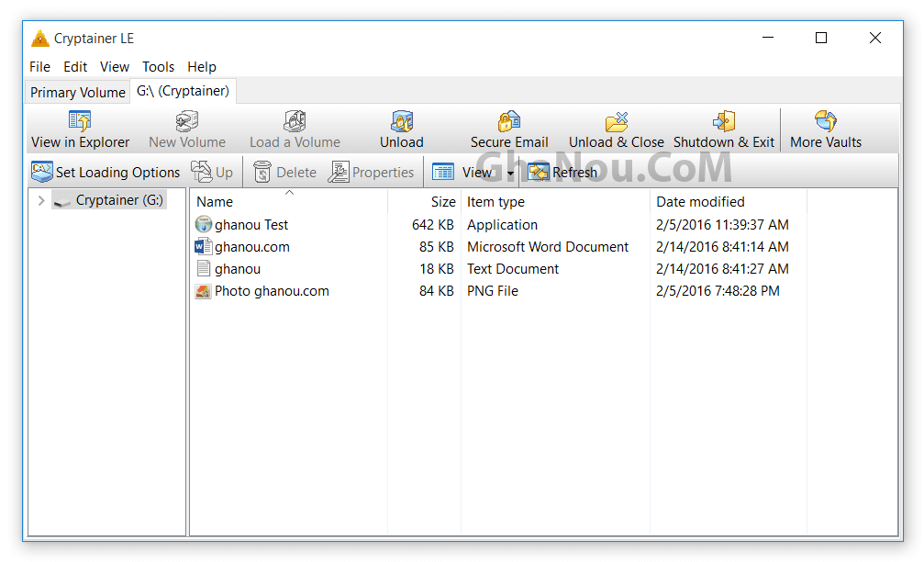Click the View layout icon
The image size is (924, 562).
443,173
